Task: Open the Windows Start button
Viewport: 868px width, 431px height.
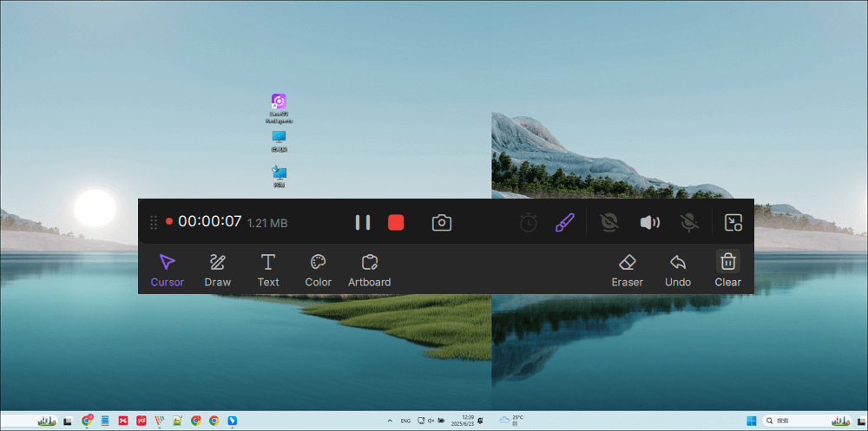Action: pos(751,421)
